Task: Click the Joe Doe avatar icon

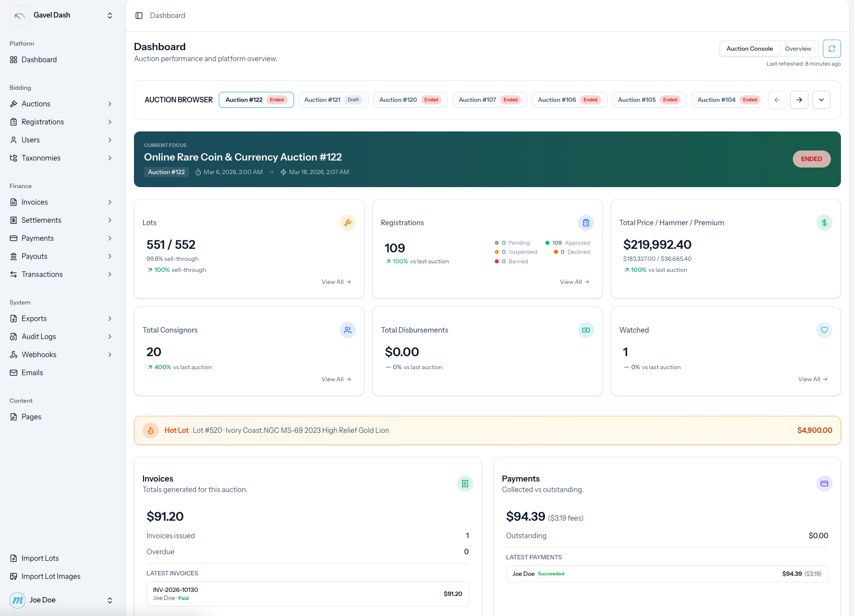Action: [18, 600]
